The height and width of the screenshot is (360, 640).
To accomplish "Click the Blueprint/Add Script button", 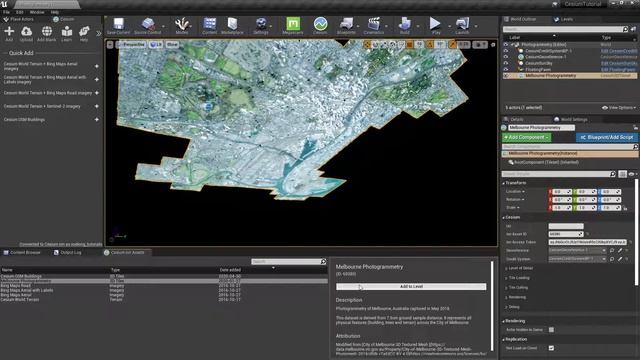I will pos(607,138).
